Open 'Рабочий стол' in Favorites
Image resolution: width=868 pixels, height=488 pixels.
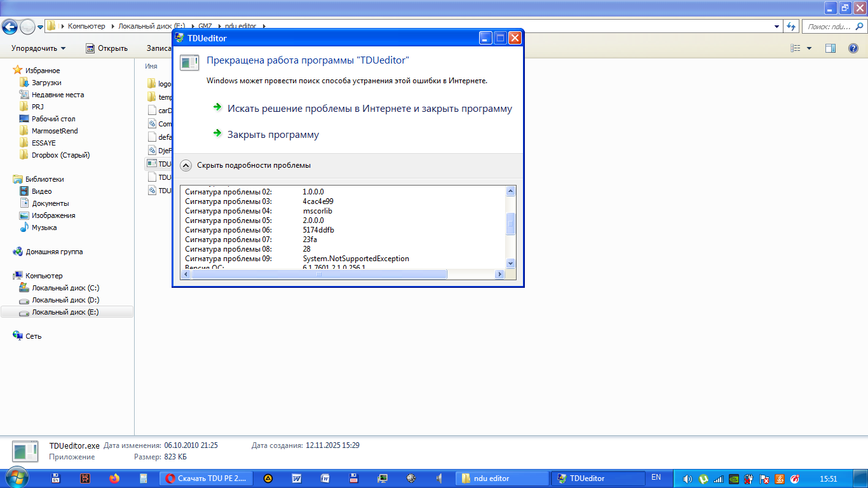click(53, 119)
